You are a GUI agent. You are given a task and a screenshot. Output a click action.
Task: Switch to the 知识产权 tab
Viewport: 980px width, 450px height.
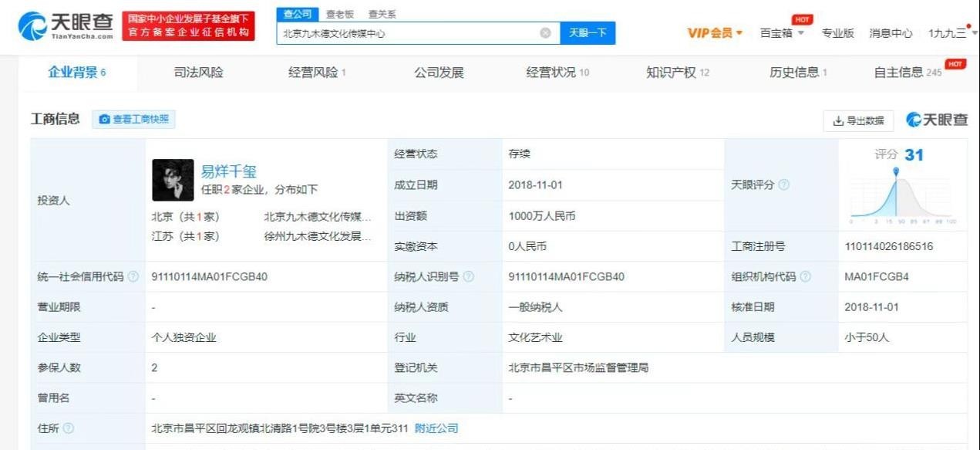pos(677,73)
